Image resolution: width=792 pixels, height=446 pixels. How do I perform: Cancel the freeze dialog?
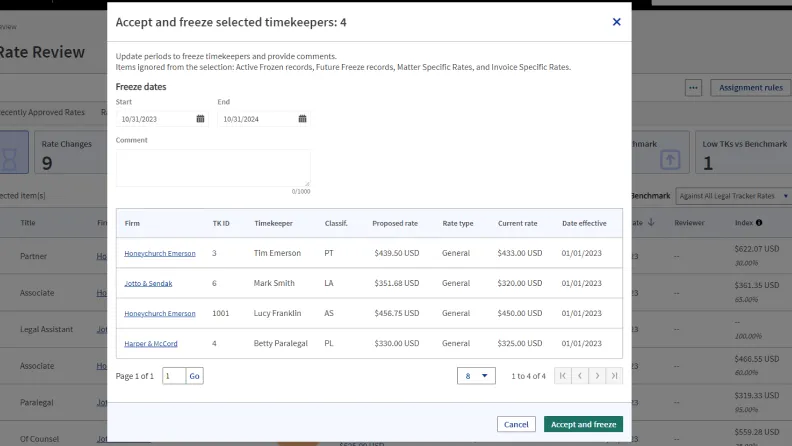click(x=516, y=424)
